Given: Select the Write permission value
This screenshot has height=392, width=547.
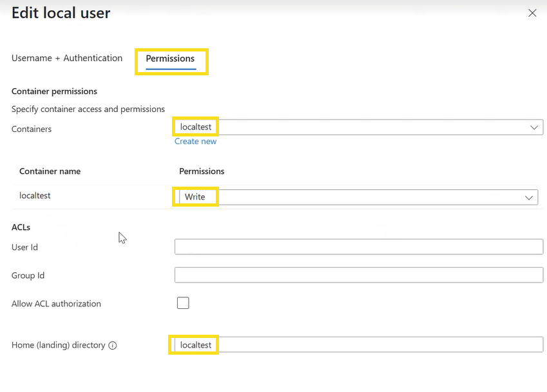Looking at the screenshot, I should 195,197.
